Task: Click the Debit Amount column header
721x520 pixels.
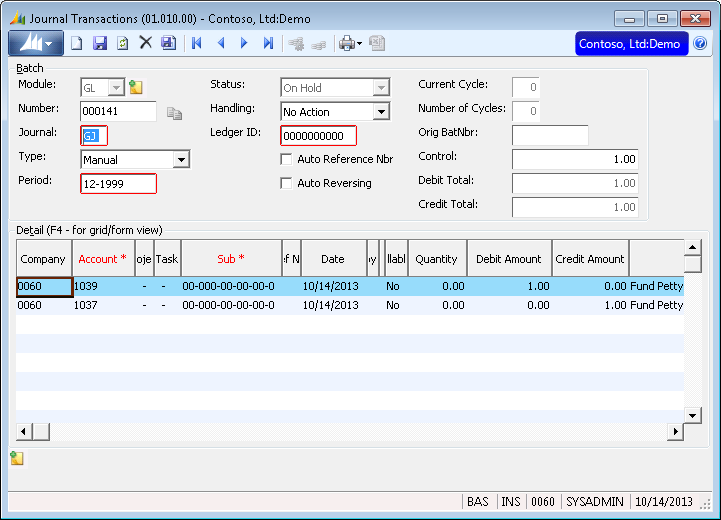Action: [509, 259]
